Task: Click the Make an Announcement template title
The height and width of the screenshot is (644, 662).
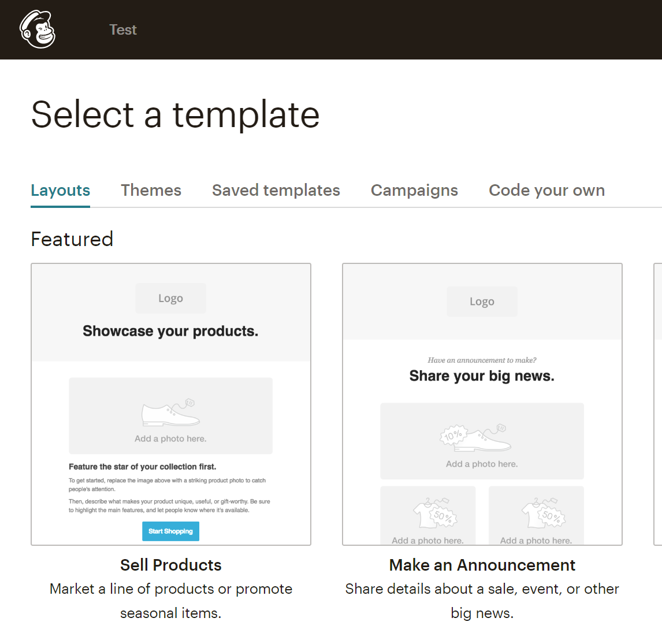Action: [482, 565]
